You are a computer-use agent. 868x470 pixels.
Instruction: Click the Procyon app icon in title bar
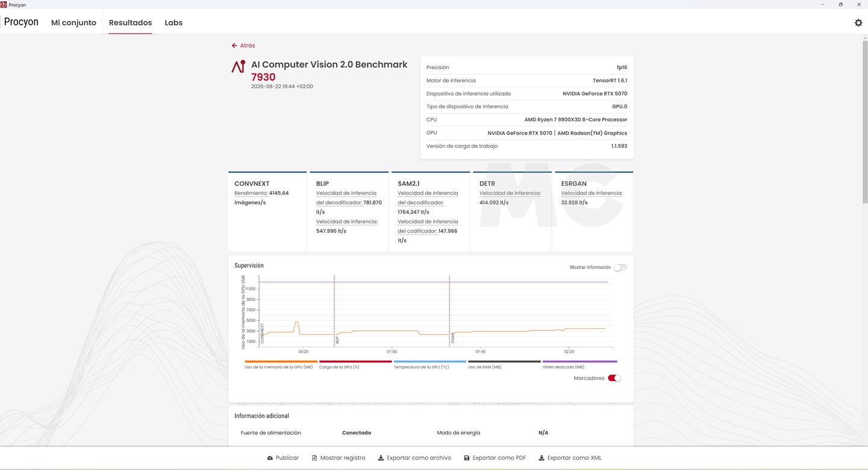point(4,4)
